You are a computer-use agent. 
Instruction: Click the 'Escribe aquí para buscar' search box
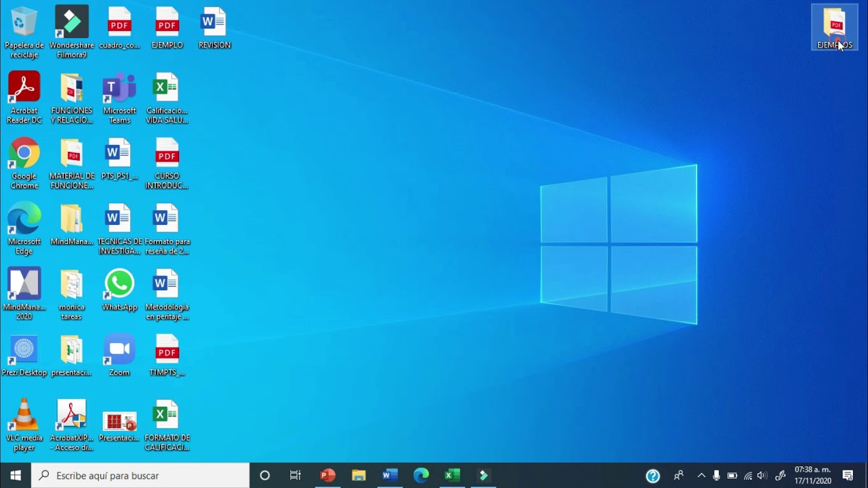click(x=141, y=475)
